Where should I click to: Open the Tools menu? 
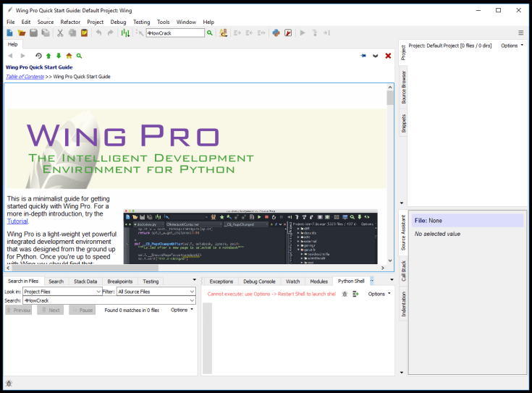pos(163,22)
